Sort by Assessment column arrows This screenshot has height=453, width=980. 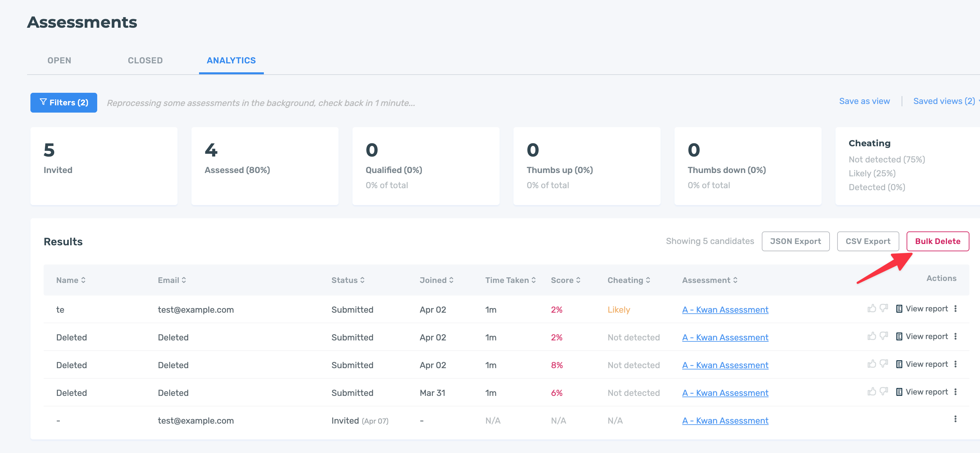coord(735,280)
